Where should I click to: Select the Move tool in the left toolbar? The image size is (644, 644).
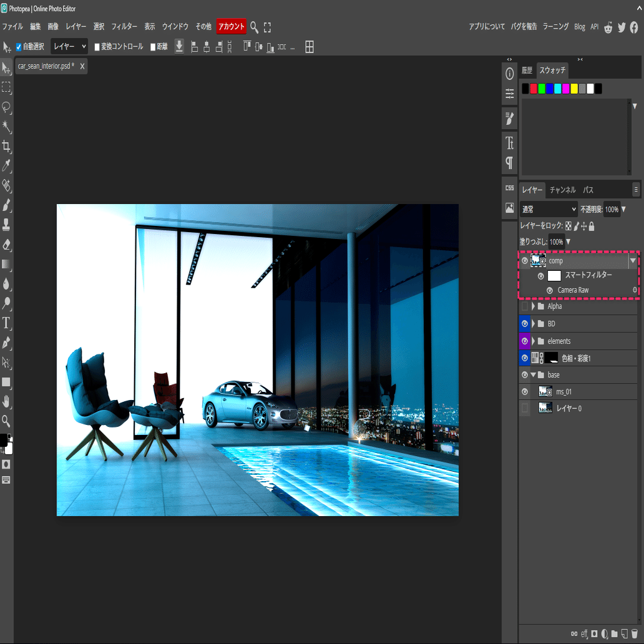tap(6, 68)
